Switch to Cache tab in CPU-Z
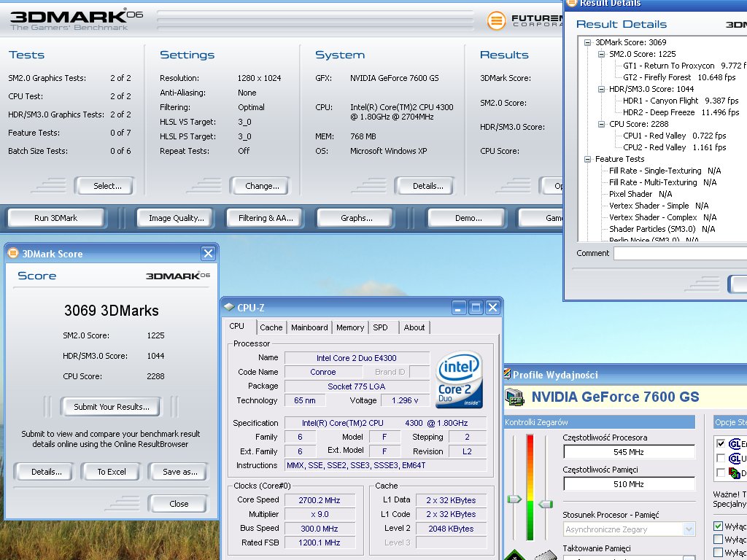Viewport: 747px width, 560px height. 271,327
